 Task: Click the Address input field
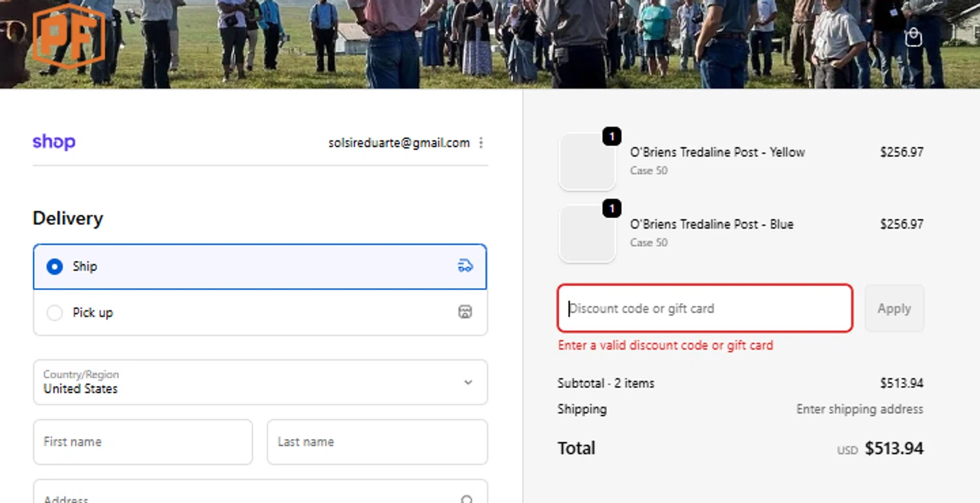(260, 492)
